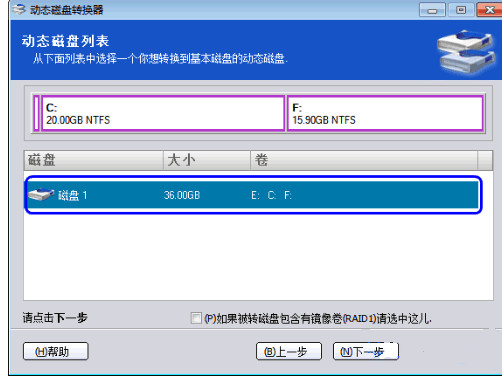Click the disk converter title bar icon

(19, 9)
